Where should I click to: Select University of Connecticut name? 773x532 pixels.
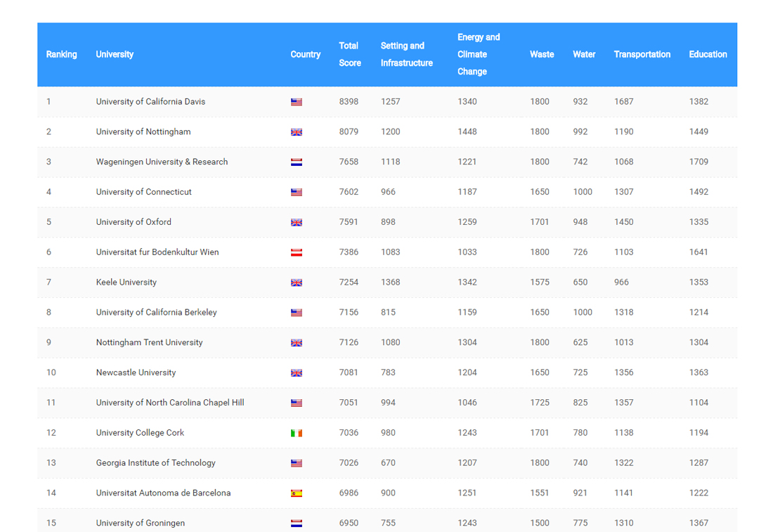tap(143, 192)
